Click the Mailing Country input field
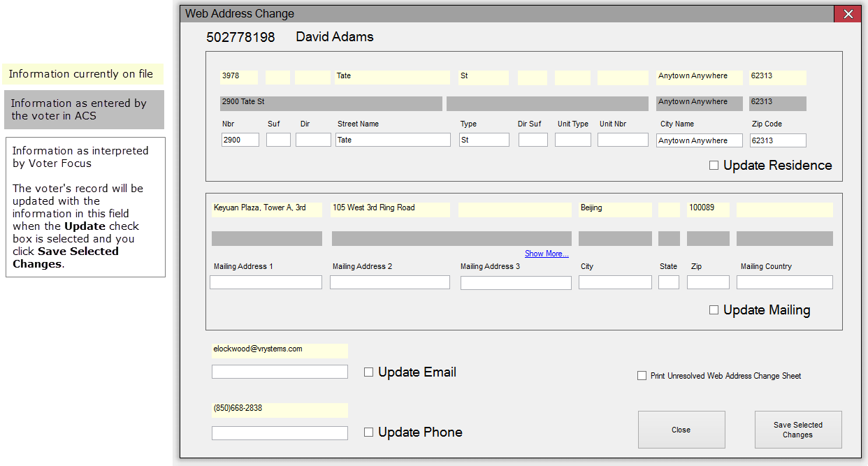This screenshot has height=466, width=868. point(784,282)
